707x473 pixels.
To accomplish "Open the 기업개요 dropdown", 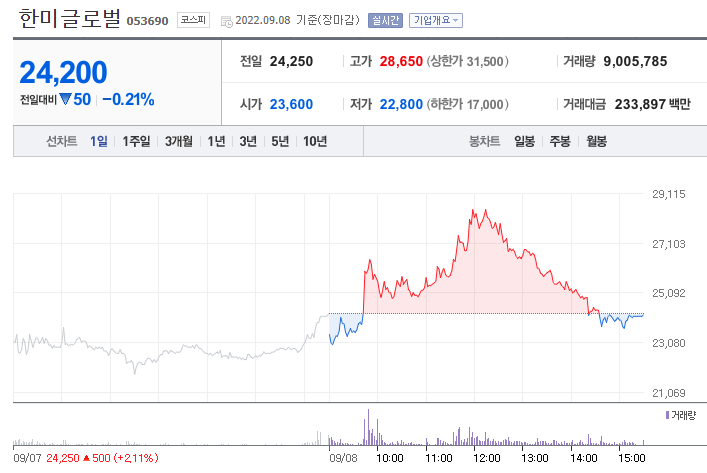I will [436, 20].
